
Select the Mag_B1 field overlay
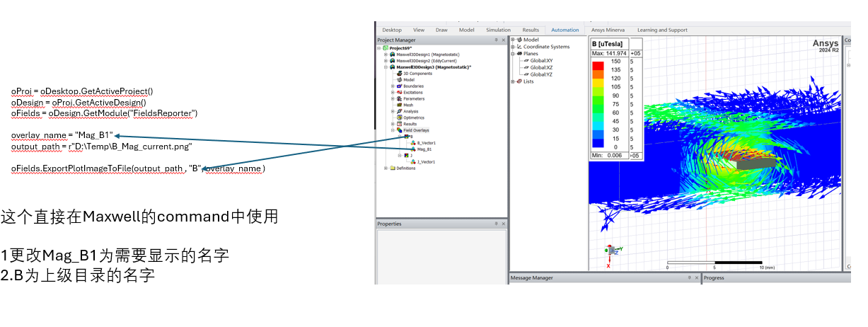[x=424, y=149]
